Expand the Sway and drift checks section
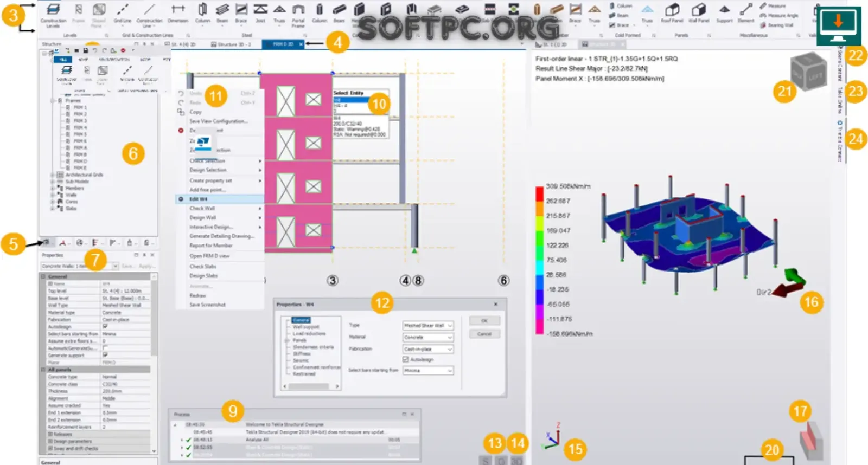868x465 pixels. 50,448
